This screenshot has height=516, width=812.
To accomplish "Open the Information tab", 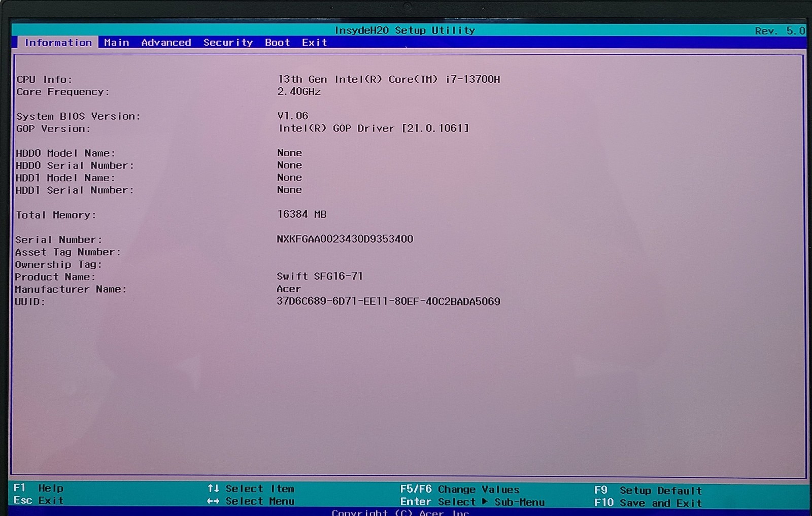I will [x=58, y=43].
